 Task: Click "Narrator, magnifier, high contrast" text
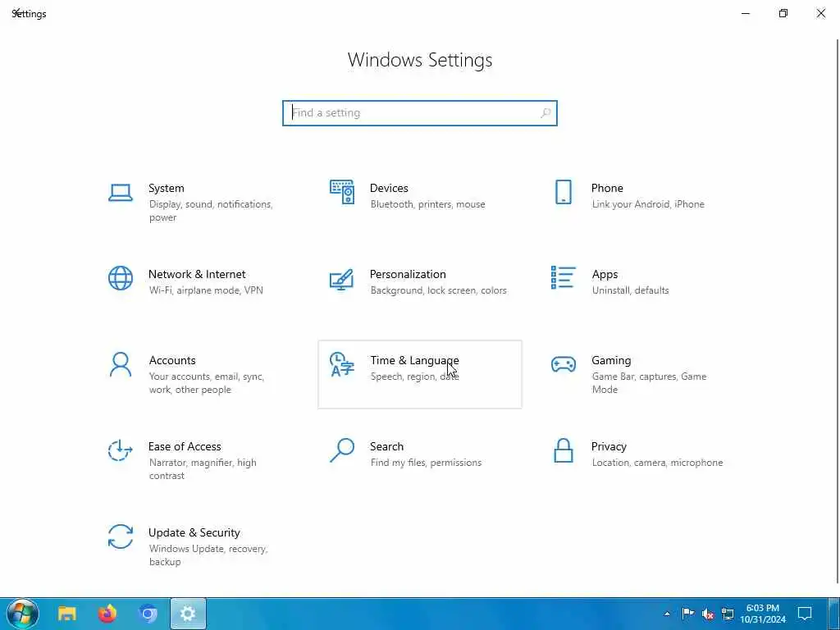(x=203, y=468)
